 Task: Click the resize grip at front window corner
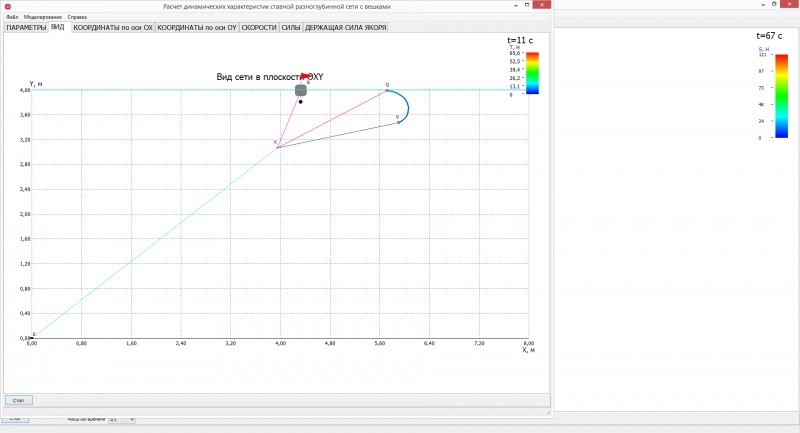548,412
